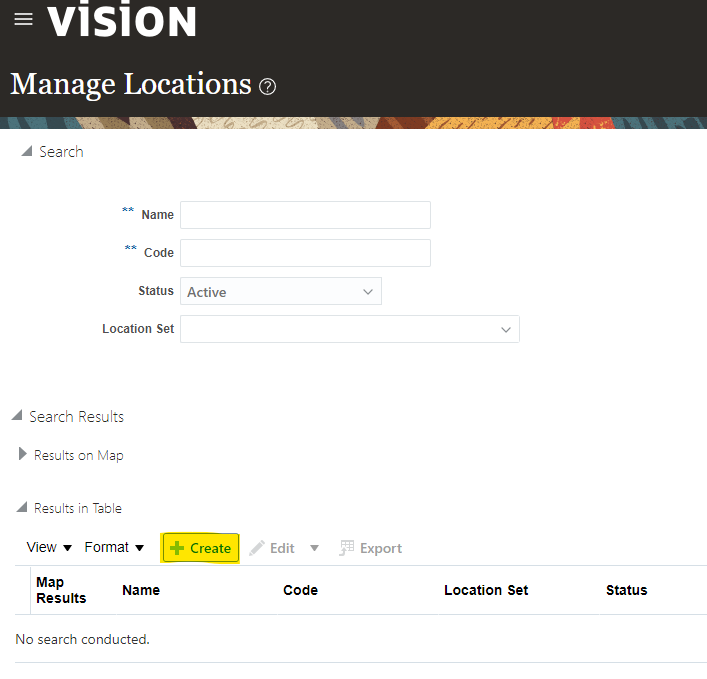
Task: Click the Location Set column header
Action: [x=486, y=590]
